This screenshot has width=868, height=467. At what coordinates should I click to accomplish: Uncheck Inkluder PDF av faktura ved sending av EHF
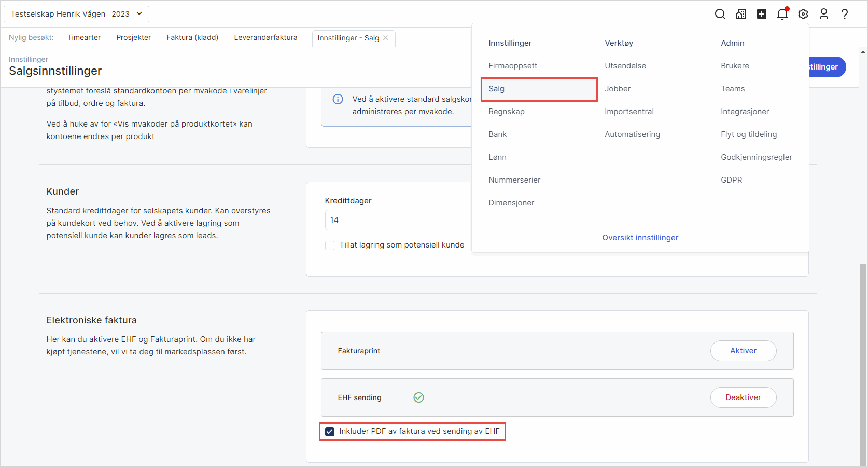tap(330, 431)
